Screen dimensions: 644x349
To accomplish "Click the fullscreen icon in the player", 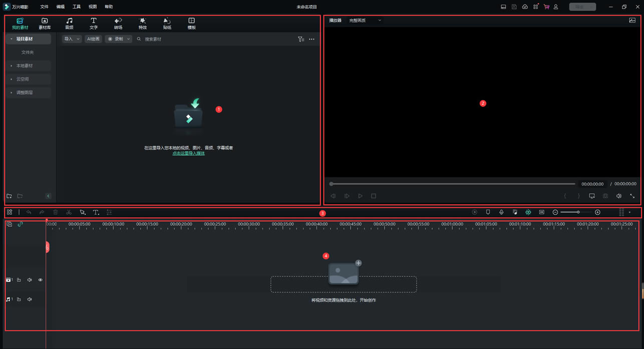I will [x=632, y=196].
